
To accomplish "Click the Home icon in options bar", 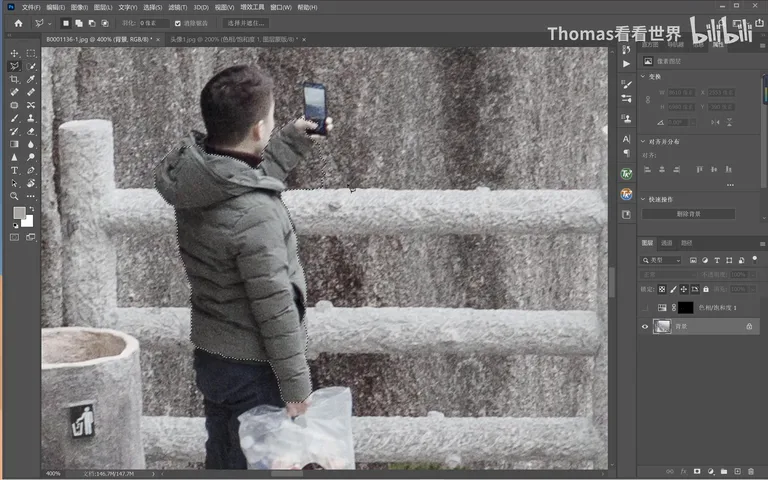I will coord(18,23).
